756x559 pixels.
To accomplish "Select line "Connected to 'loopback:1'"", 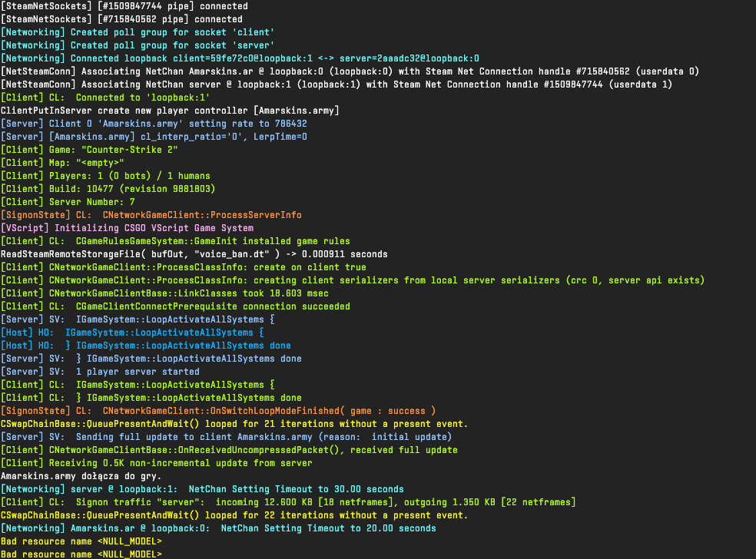I will [105, 98].
